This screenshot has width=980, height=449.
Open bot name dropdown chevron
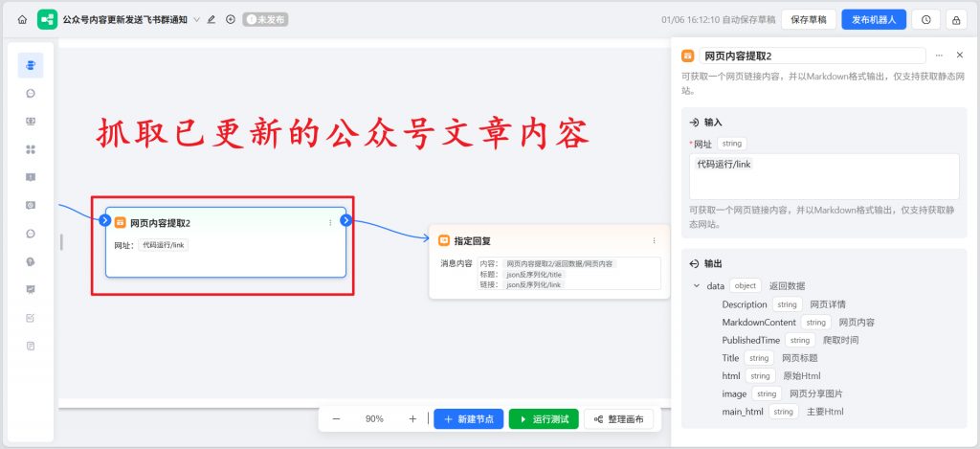click(197, 19)
